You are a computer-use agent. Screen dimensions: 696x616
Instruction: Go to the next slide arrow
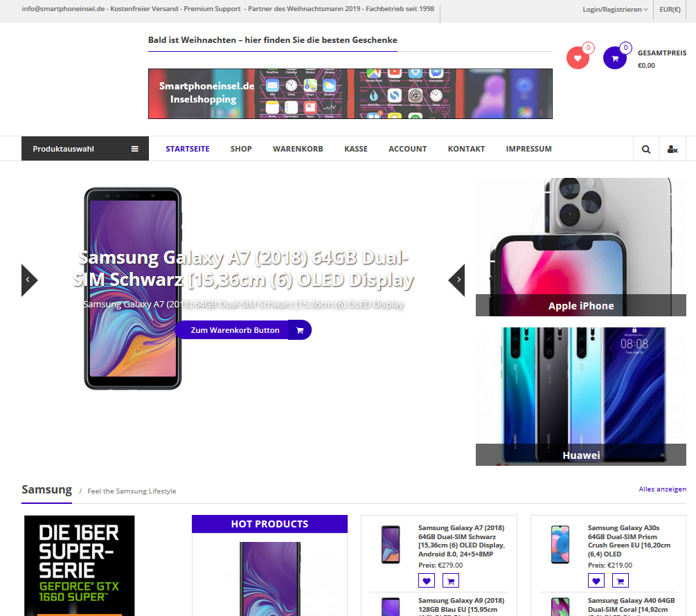457,280
